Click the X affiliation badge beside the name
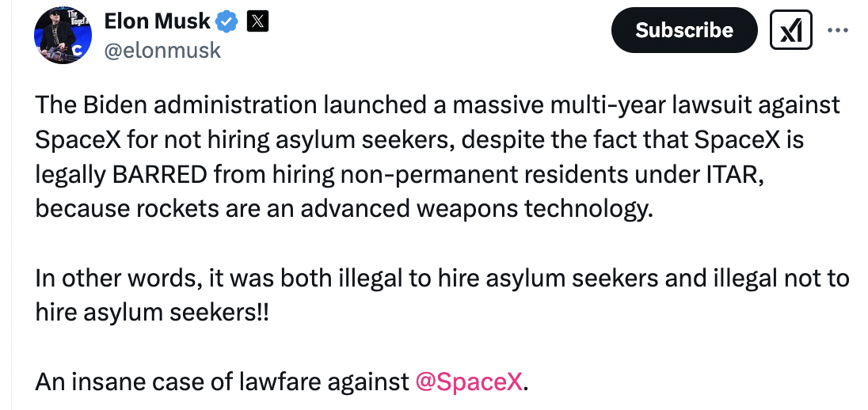This screenshot has height=410, width=868. click(257, 22)
